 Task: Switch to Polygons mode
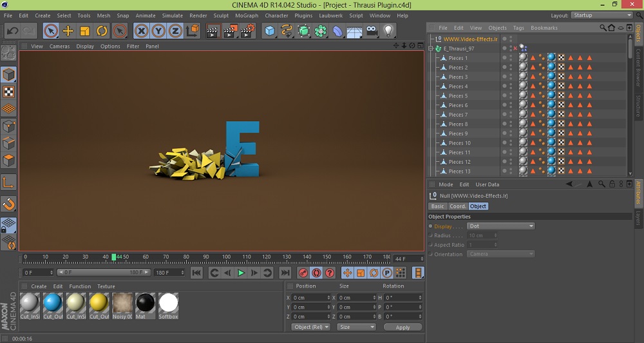[x=8, y=161]
